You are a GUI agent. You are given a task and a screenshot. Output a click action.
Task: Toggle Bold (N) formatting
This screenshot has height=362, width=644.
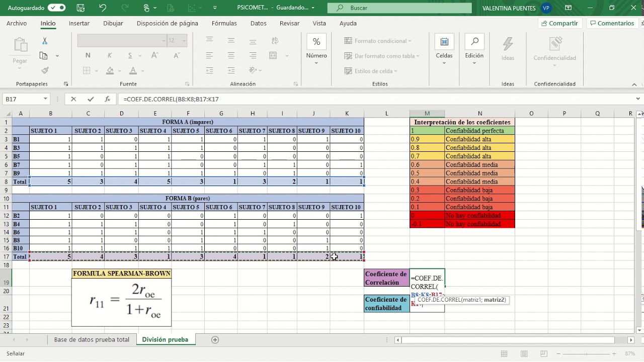point(88,56)
